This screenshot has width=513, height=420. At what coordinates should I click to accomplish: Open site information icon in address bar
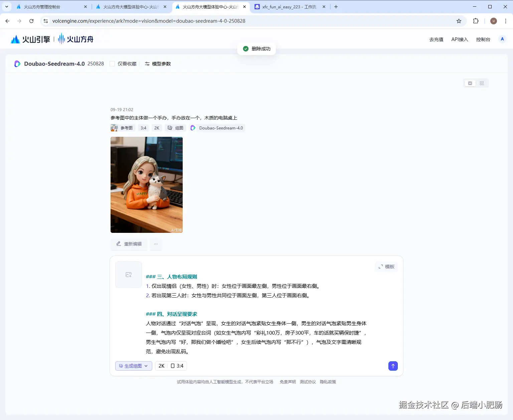tap(46, 21)
